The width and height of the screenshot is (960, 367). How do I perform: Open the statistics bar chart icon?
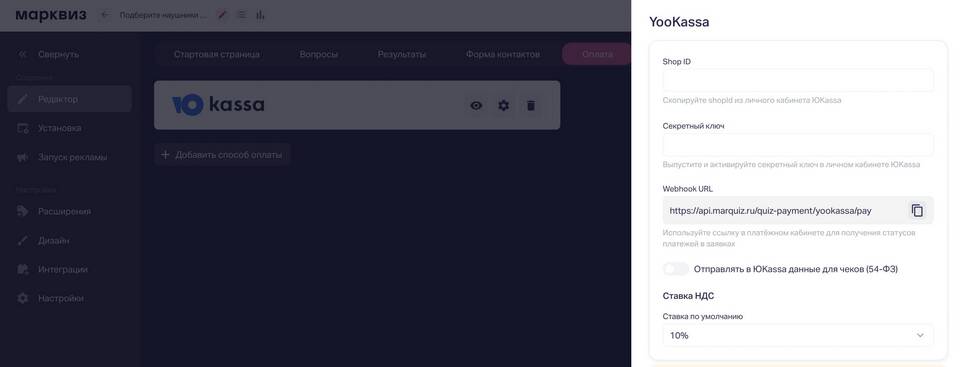[260, 15]
